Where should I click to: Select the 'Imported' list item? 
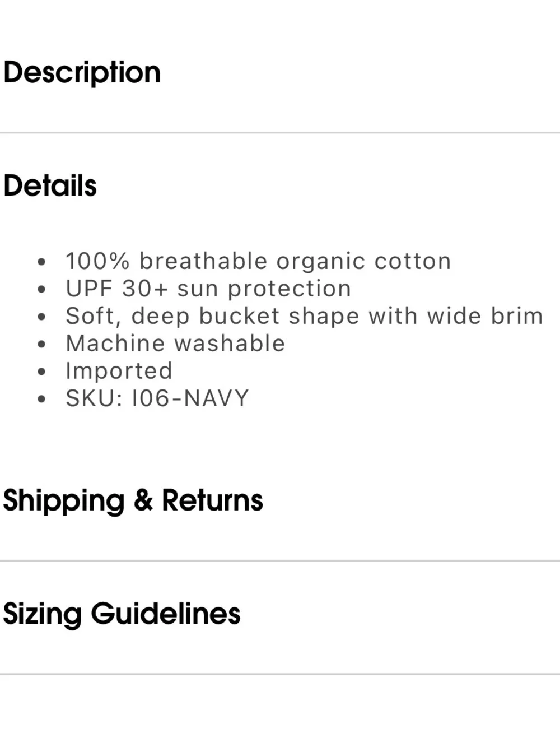(119, 371)
